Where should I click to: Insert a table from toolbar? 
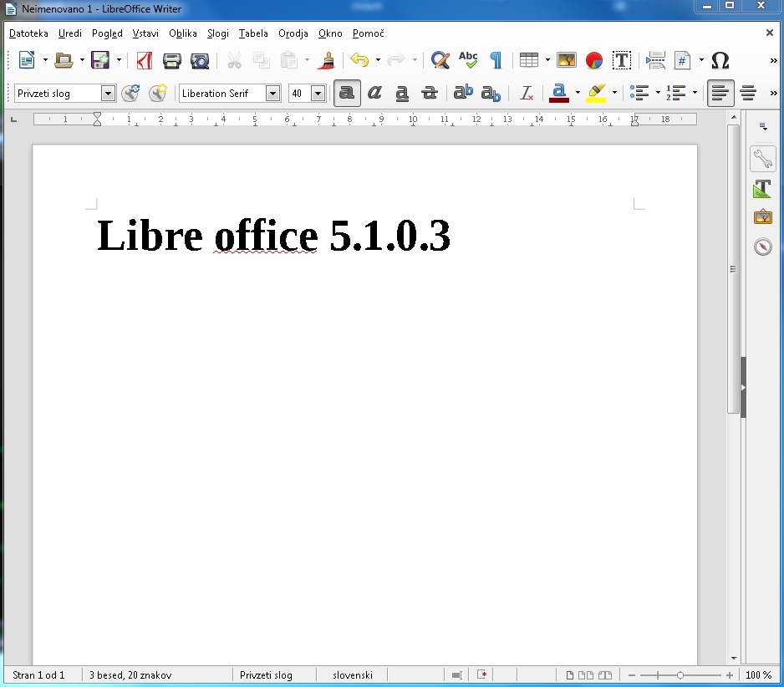point(529,60)
